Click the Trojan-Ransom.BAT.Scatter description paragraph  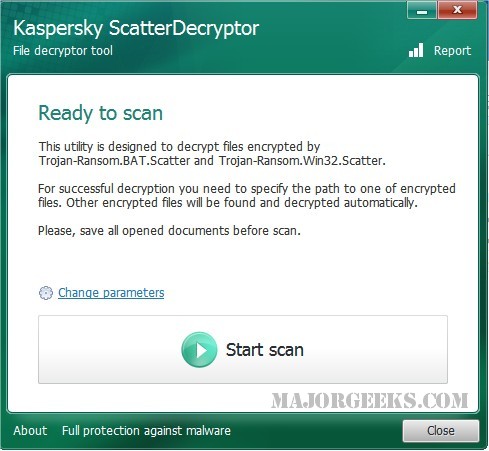click(212, 154)
